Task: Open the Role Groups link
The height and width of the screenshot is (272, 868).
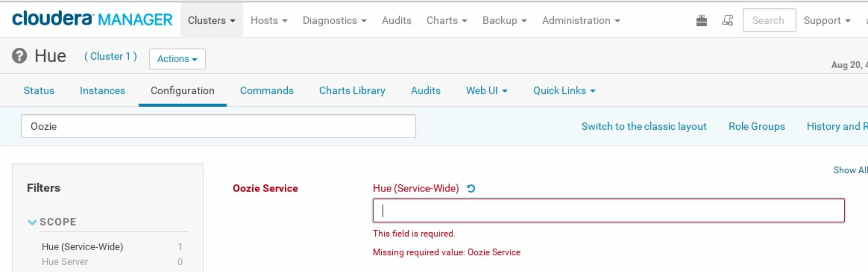Action: tap(757, 126)
